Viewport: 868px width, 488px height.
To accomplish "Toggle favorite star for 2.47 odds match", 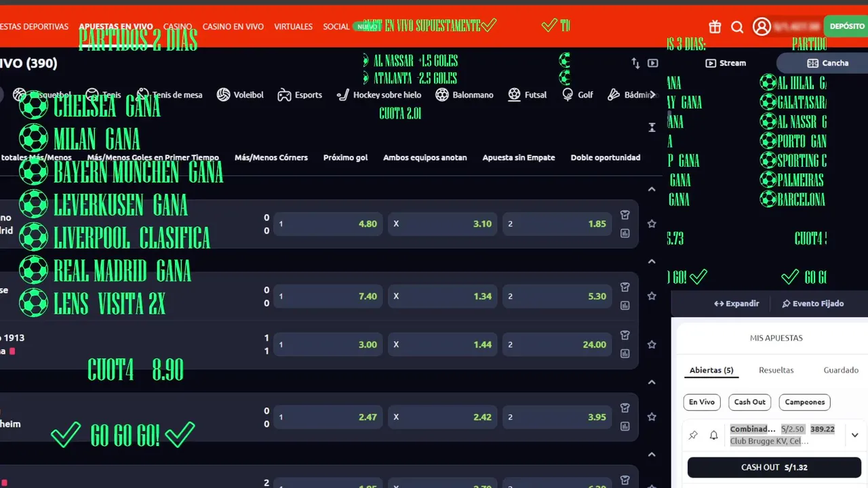I will tap(652, 417).
